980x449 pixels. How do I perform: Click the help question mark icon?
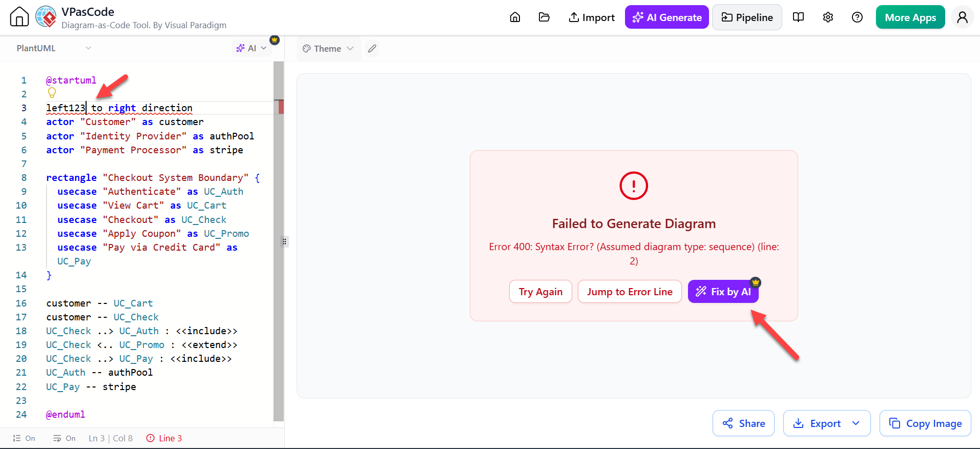(857, 17)
